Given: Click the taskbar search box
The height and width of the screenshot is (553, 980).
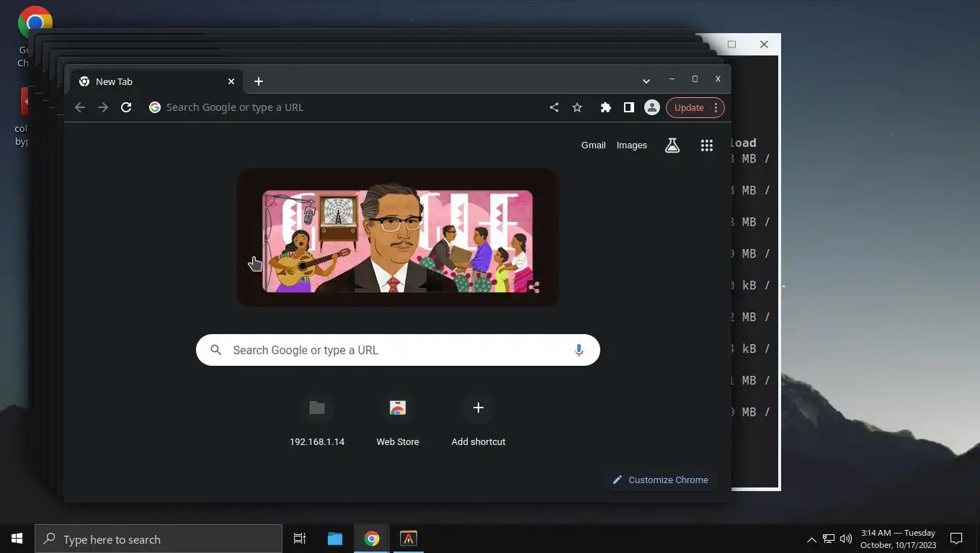Looking at the screenshot, I should coord(159,539).
